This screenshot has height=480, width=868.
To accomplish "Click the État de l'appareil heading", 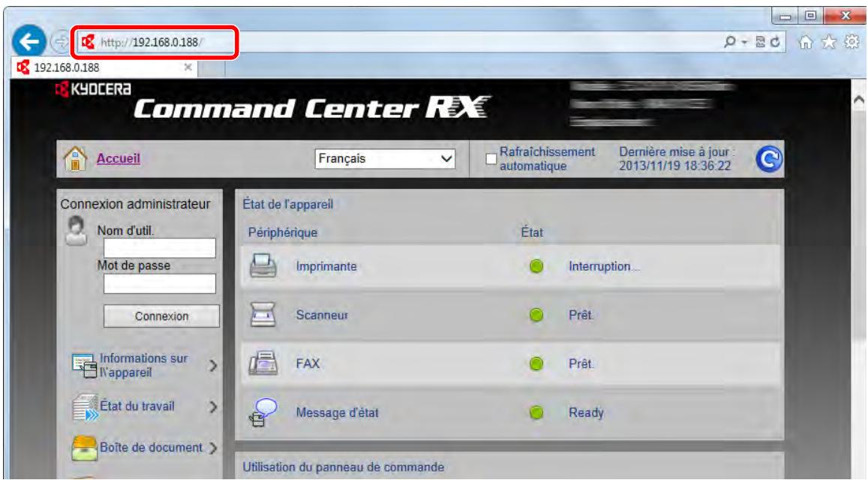I will [288, 204].
